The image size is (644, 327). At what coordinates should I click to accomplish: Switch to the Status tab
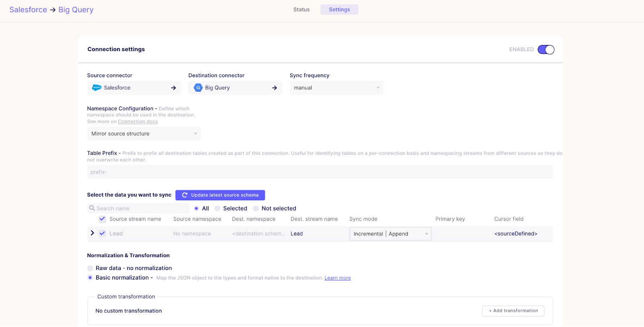coord(301,10)
